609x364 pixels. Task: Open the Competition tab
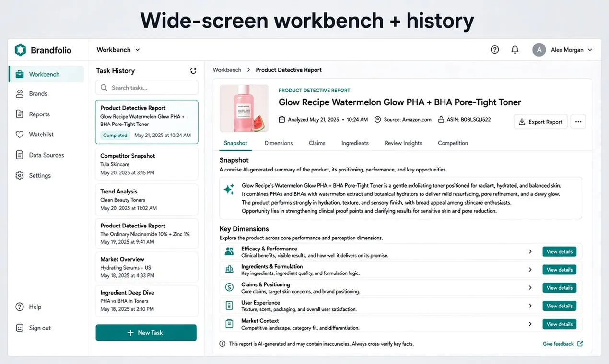[x=453, y=143]
